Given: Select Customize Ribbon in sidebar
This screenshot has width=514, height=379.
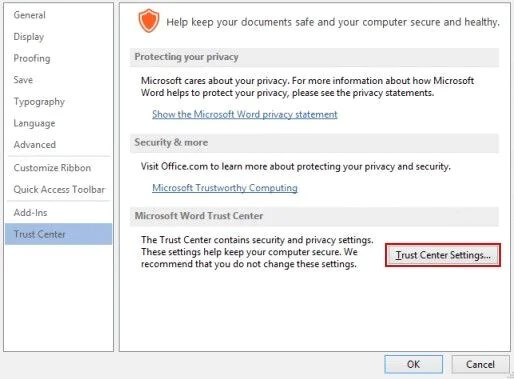Looking at the screenshot, I should (52, 168).
